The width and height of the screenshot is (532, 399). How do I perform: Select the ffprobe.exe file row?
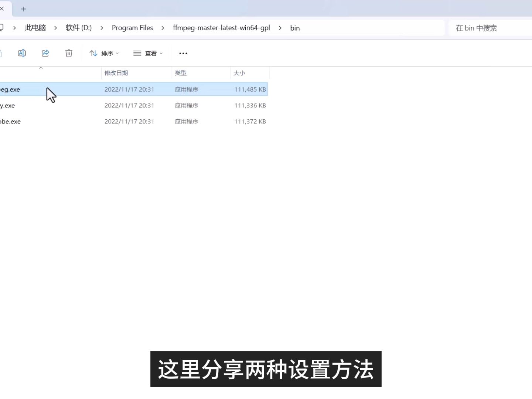(134, 122)
